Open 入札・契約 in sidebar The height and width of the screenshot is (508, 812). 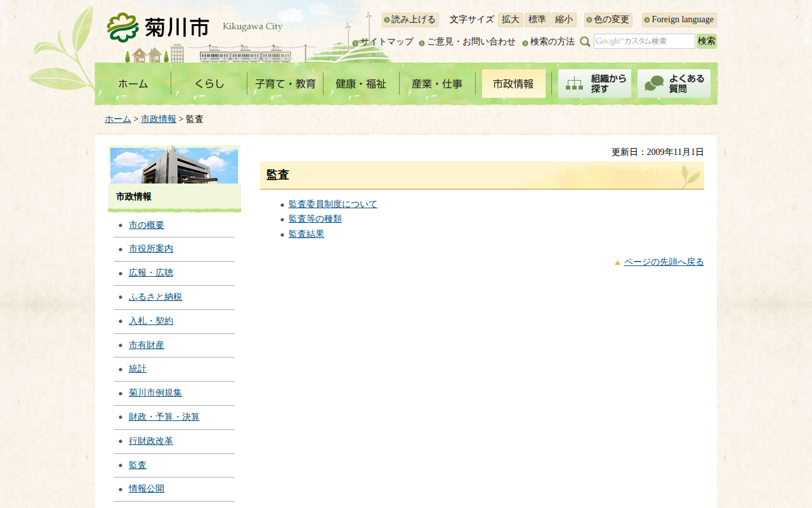[x=151, y=321]
